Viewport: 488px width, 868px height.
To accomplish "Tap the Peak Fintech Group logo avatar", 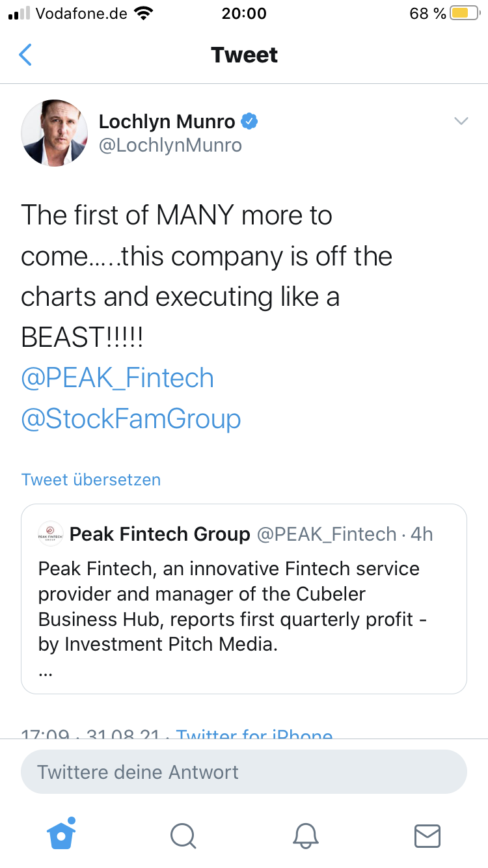I will coord(51,534).
